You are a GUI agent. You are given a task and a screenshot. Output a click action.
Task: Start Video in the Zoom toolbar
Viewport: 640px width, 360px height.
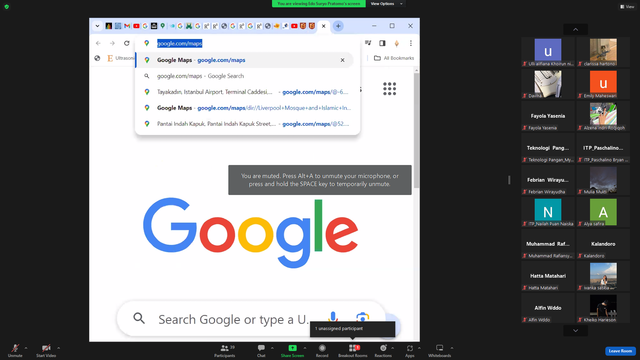click(46, 350)
